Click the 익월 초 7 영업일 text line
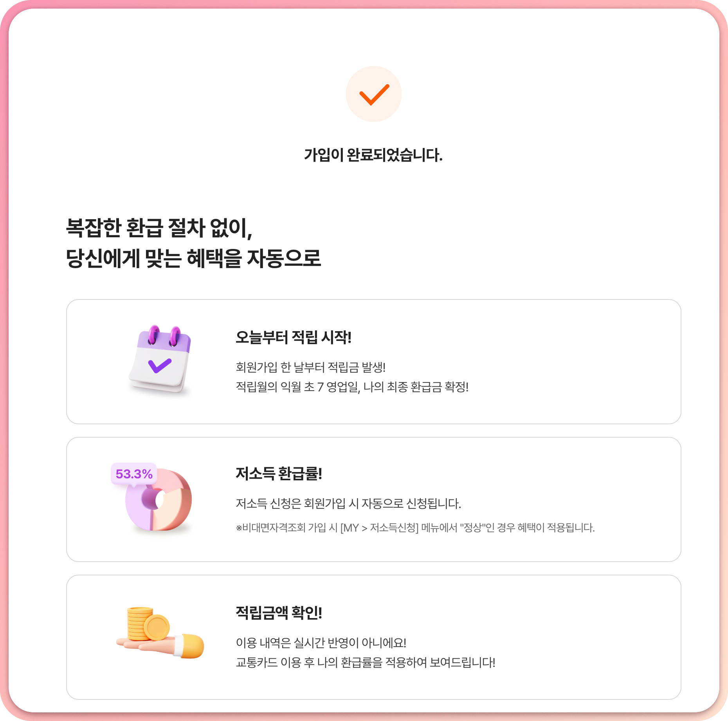 [x=352, y=387]
